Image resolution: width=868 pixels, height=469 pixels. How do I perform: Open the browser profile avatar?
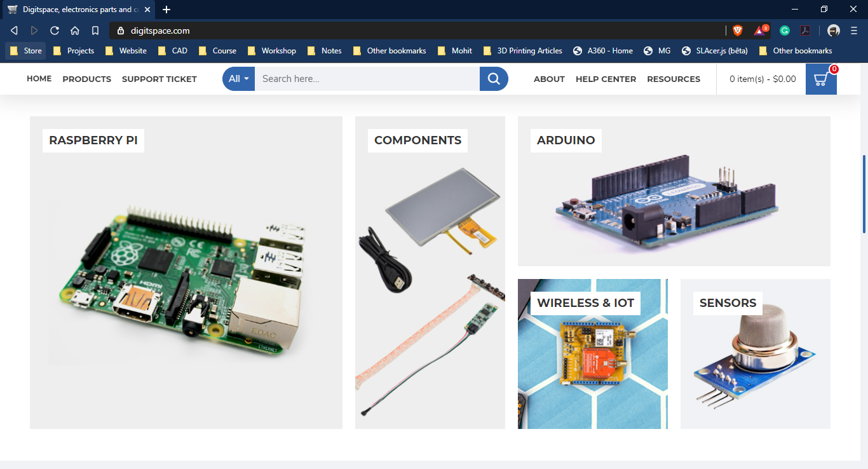coord(834,31)
